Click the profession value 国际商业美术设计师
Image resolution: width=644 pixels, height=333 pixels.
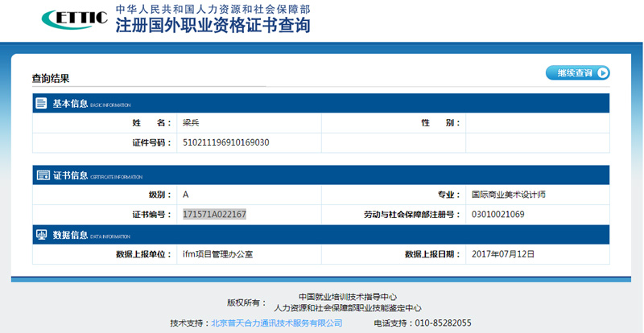[513, 195]
